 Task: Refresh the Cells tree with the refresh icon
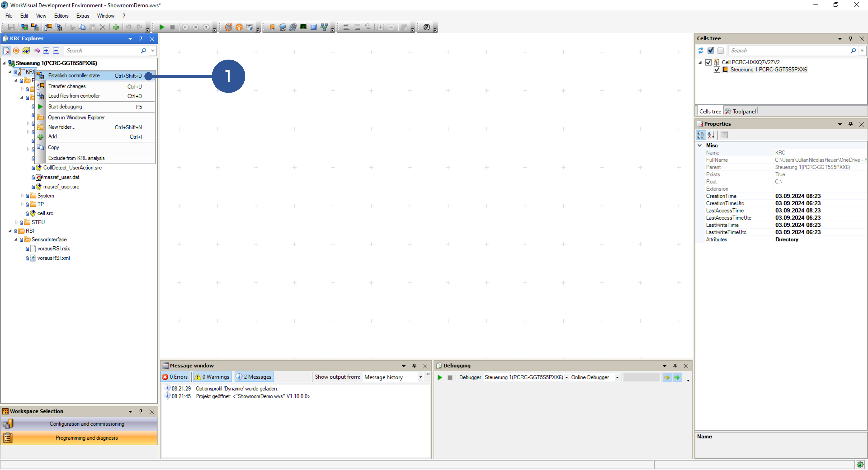(x=701, y=50)
